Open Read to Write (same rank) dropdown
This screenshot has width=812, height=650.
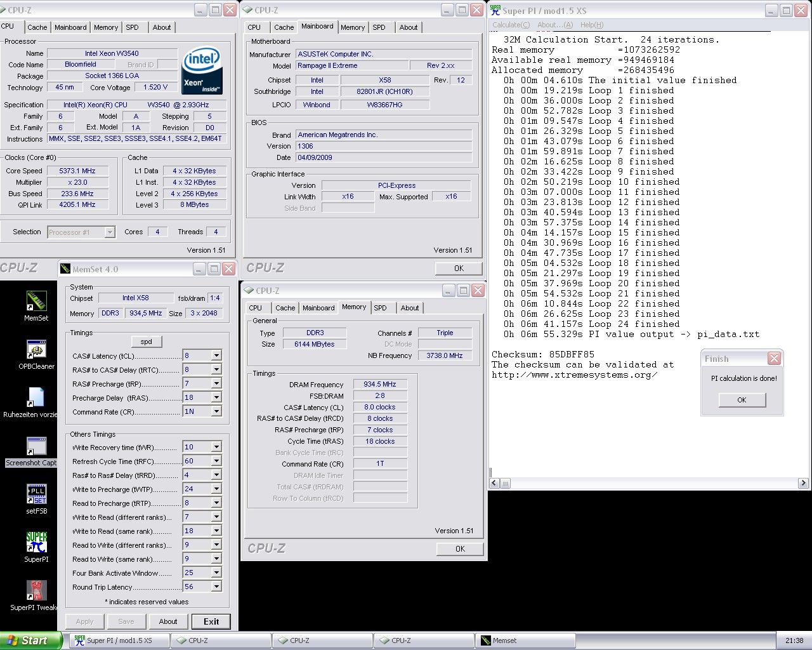216,559
